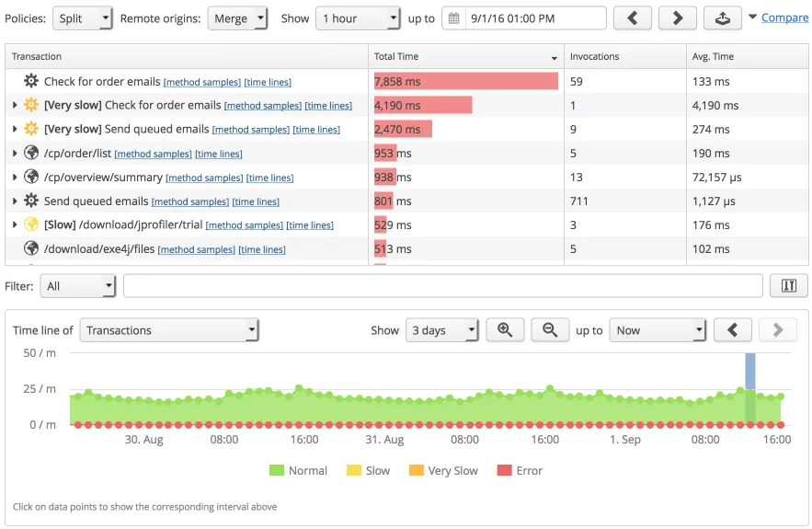Open method samples for Very slow Send queued emails
Image resolution: width=812 pixels, height=529 pixels.
[x=251, y=130]
